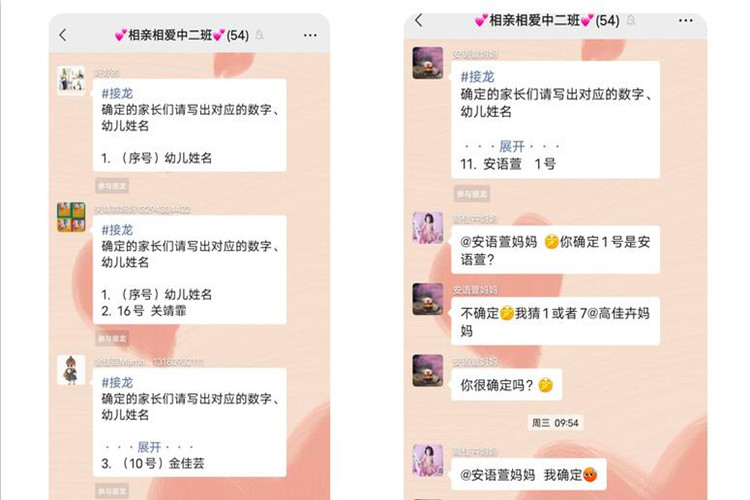Tap muted bell icon in left chat title

click(x=259, y=35)
